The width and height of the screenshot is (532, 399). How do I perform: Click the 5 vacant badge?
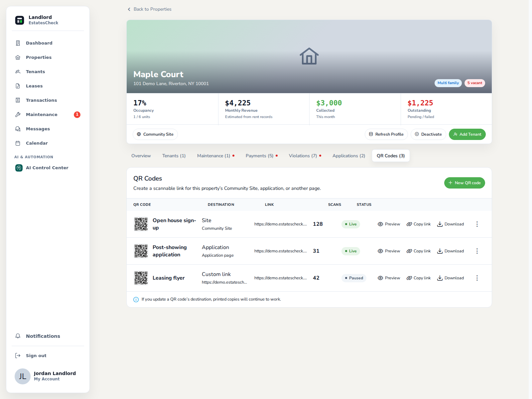(x=475, y=83)
